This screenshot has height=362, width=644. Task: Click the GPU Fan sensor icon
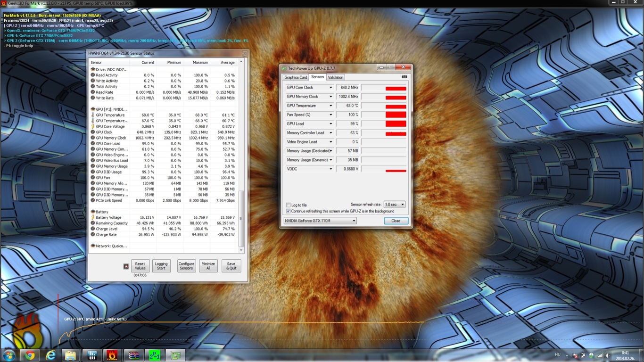(92, 178)
